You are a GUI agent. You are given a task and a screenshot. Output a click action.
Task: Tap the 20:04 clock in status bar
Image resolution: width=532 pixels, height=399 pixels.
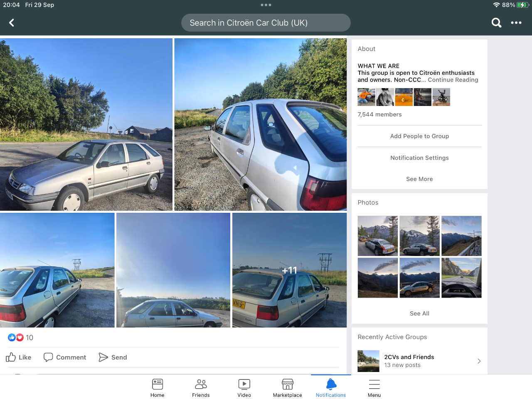11,5
